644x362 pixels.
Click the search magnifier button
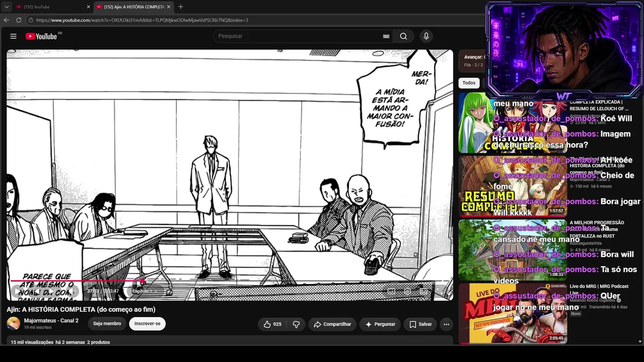click(404, 36)
